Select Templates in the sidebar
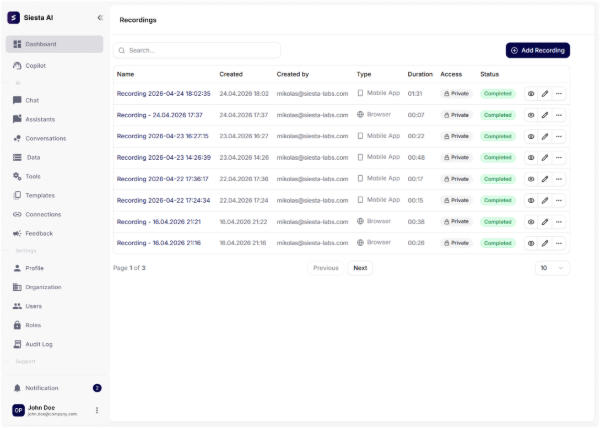This screenshot has height=428, width=600. [x=40, y=195]
